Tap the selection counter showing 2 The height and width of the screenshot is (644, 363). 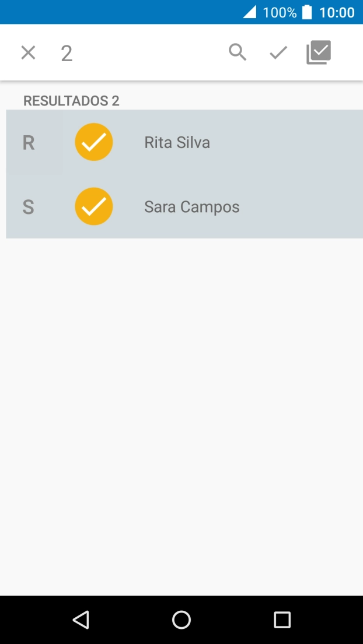click(x=67, y=54)
